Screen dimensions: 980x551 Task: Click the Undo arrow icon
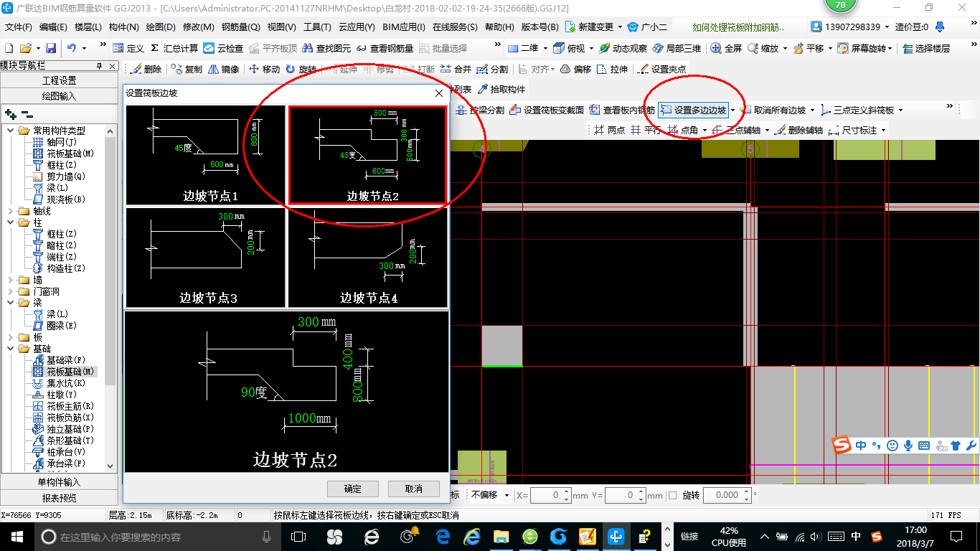[x=72, y=48]
